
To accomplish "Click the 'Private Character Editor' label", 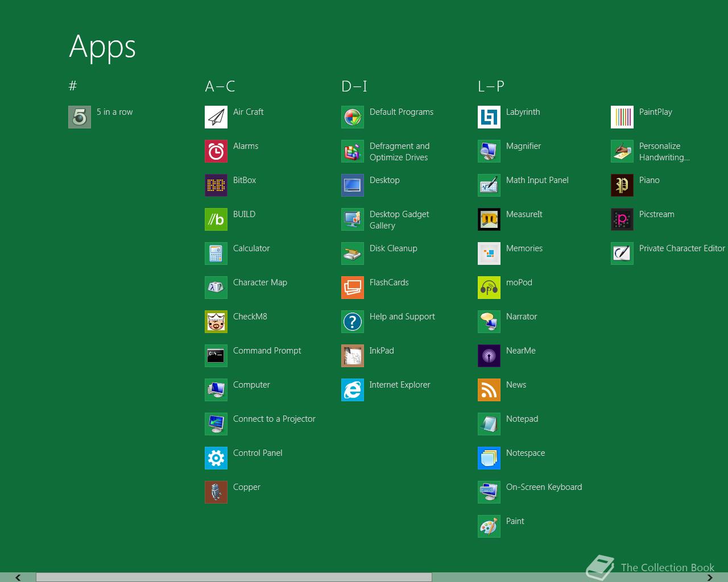I will [682, 248].
